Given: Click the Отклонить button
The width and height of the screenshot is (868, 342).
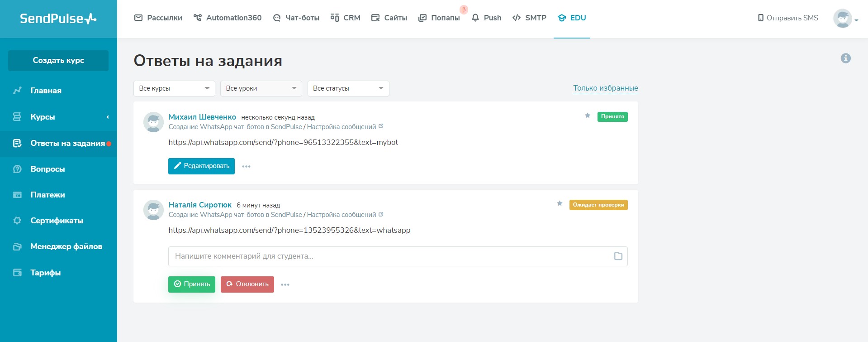Looking at the screenshot, I should (247, 284).
